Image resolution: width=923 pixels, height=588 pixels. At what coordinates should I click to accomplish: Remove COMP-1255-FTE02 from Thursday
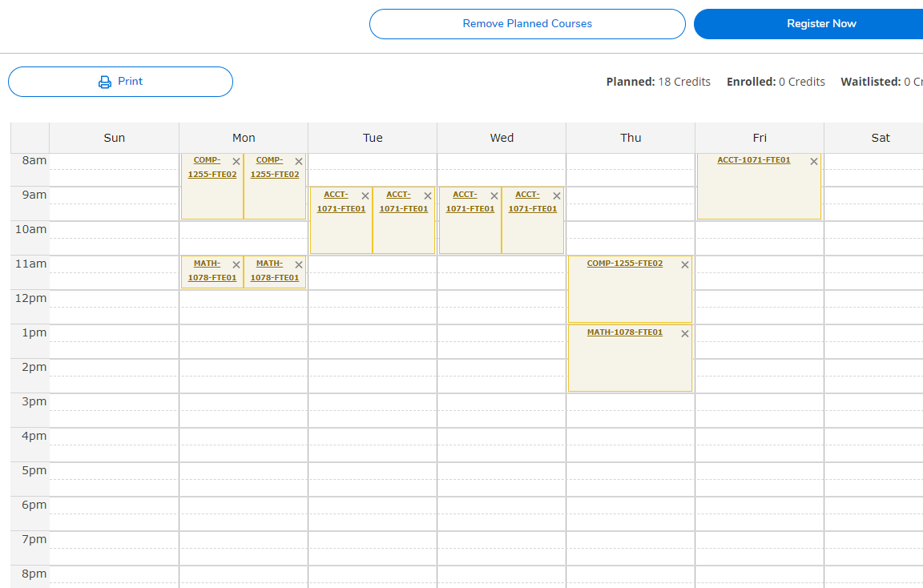(685, 264)
